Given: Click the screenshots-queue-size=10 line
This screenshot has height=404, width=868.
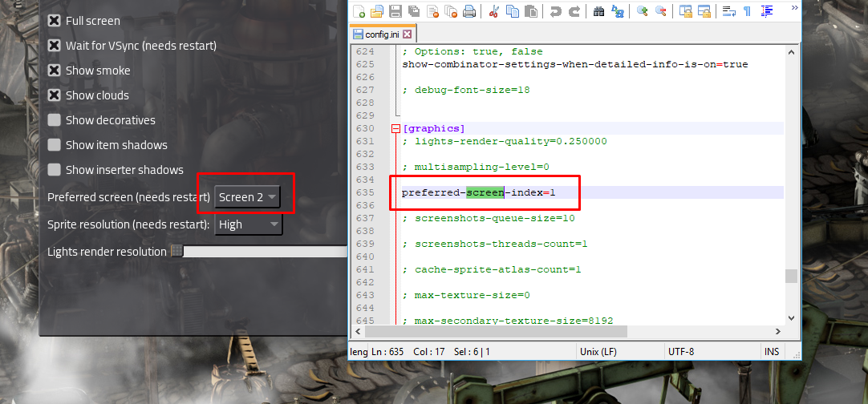Looking at the screenshot, I should [x=489, y=218].
